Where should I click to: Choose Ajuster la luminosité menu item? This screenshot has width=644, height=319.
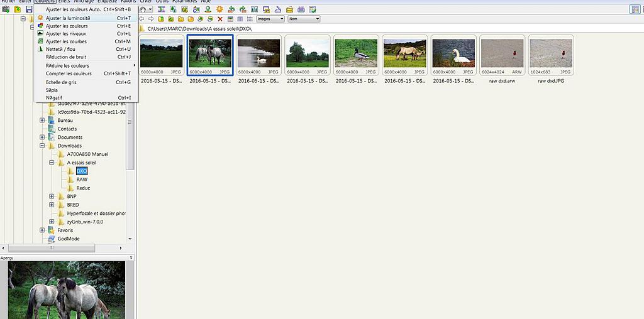tap(87, 18)
